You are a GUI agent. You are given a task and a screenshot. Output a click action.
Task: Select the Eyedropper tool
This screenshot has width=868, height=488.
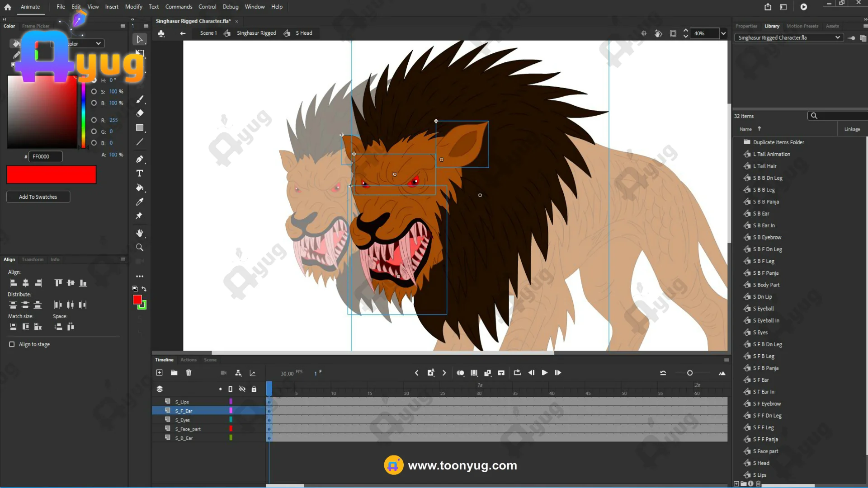click(x=140, y=202)
